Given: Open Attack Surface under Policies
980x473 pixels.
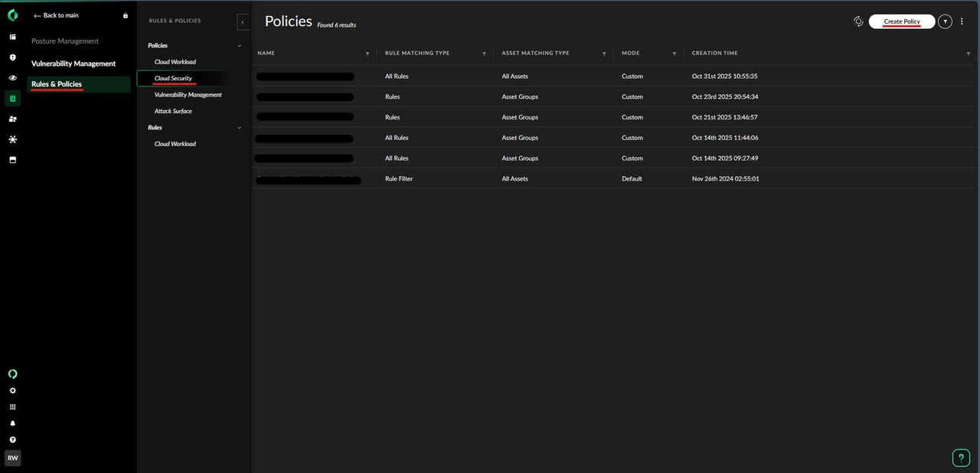Looking at the screenshot, I should [x=173, y=111].
